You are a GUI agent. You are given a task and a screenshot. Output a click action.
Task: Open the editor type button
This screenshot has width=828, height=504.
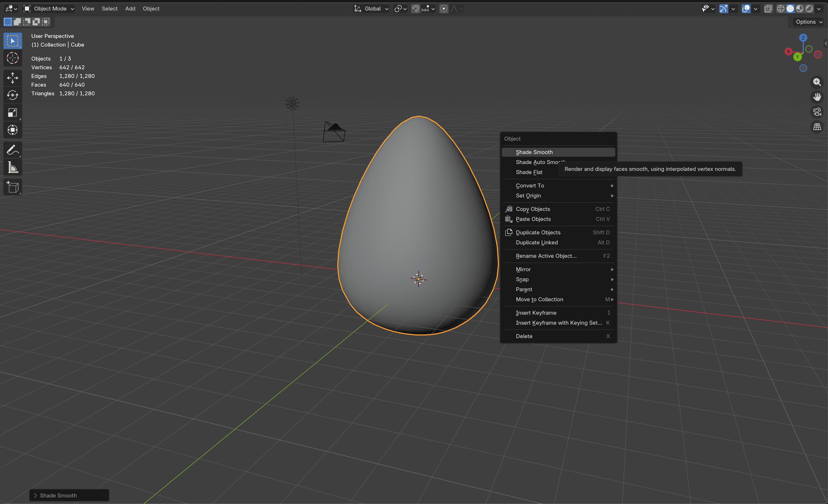click(x=11, y=9)
